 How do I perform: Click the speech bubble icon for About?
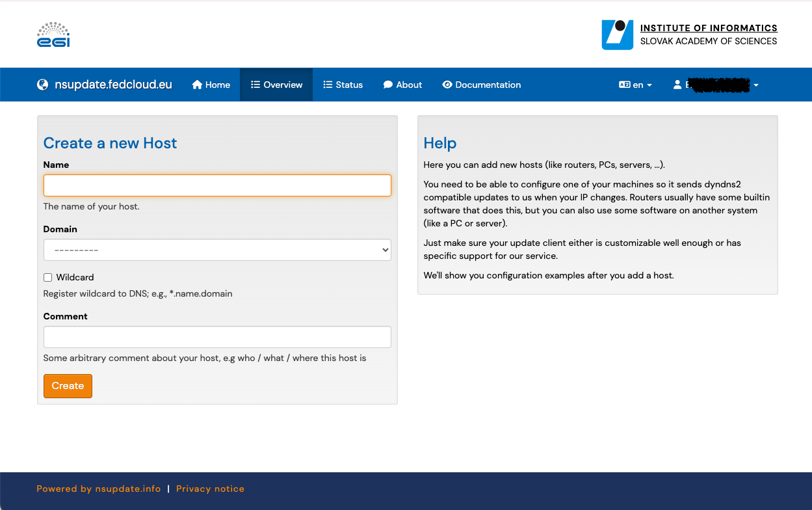coord(388,85)
